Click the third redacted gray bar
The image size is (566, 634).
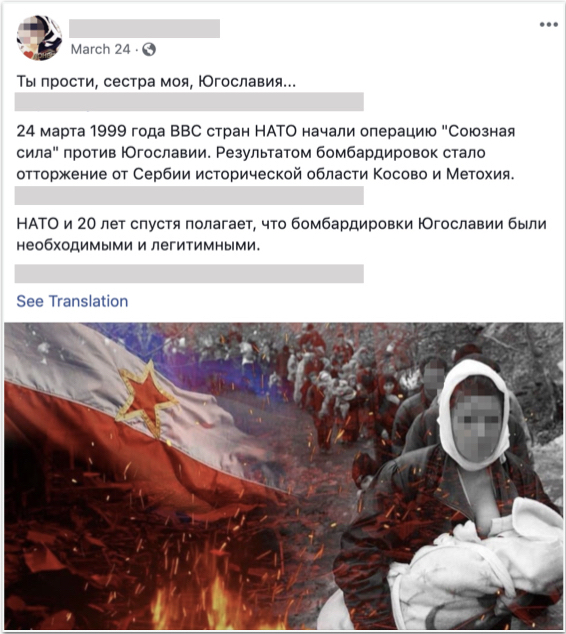coord(189,274)
